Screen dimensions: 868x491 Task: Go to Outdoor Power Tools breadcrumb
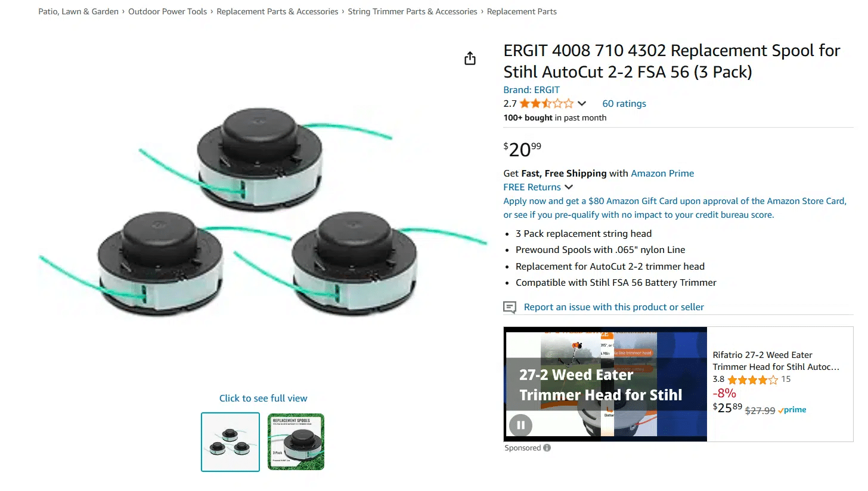[168, 11]
